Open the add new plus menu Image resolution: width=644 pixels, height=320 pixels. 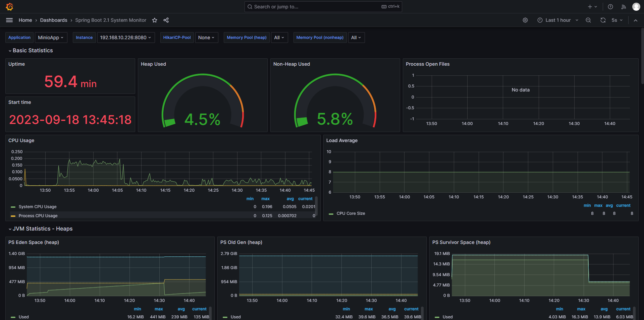pyautogui.click(x=592, y=7)
